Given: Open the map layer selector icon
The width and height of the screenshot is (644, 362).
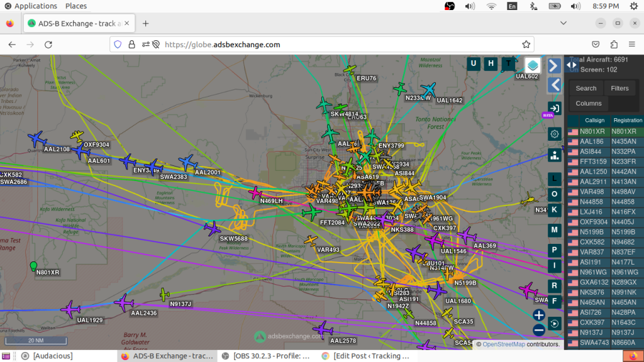Looking at the screenshot, I should coord(532,65).
